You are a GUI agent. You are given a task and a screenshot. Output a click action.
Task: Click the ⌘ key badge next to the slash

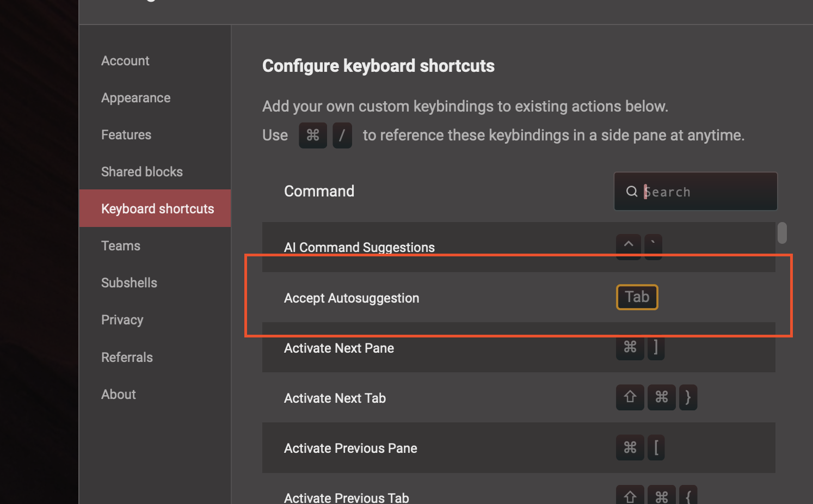click(312, 135)
